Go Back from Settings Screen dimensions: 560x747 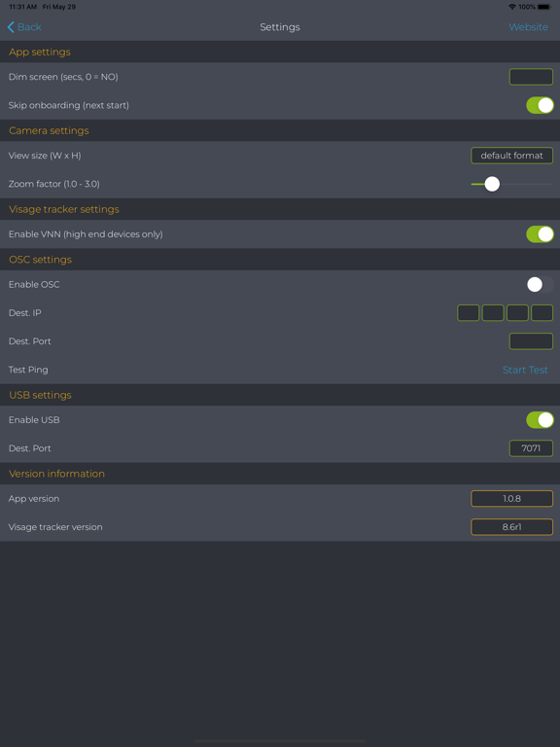[24, 27]
